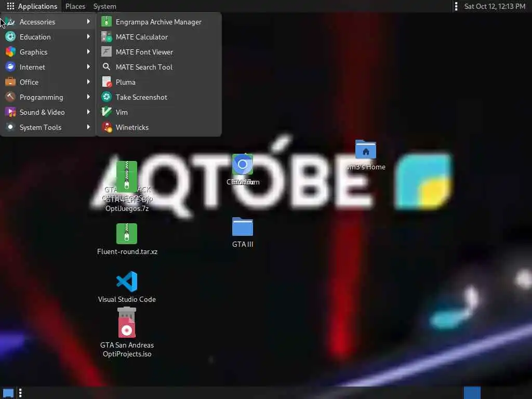Expand Office submenu arrow
The width and height of the screenshot is (532, 399).
pyautogui.click(x=88, y=82)
